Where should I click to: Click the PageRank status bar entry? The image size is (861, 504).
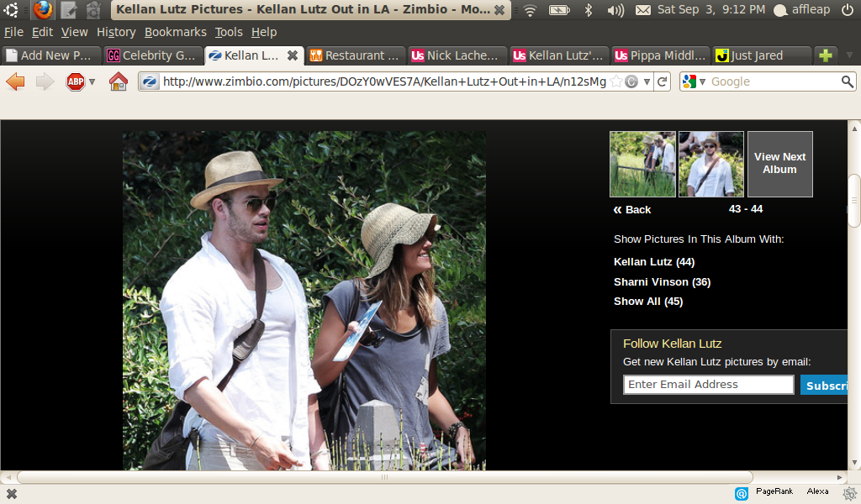point(774,491)
